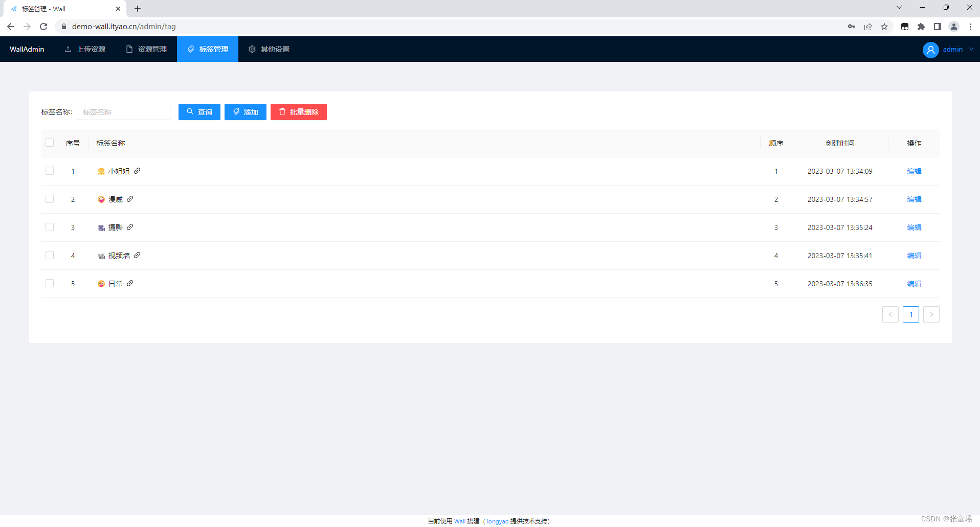Screen dimensions: 980x527
Task: Click the link icon beside 小姐姐 tag
Action: pyautogui.click(x=137, y=171)
